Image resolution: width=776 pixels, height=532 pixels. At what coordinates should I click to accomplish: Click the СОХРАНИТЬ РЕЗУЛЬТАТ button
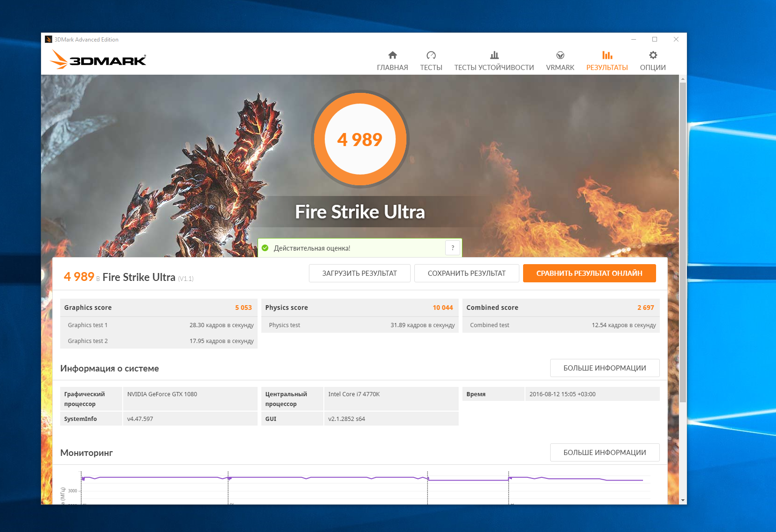[467, 273]
